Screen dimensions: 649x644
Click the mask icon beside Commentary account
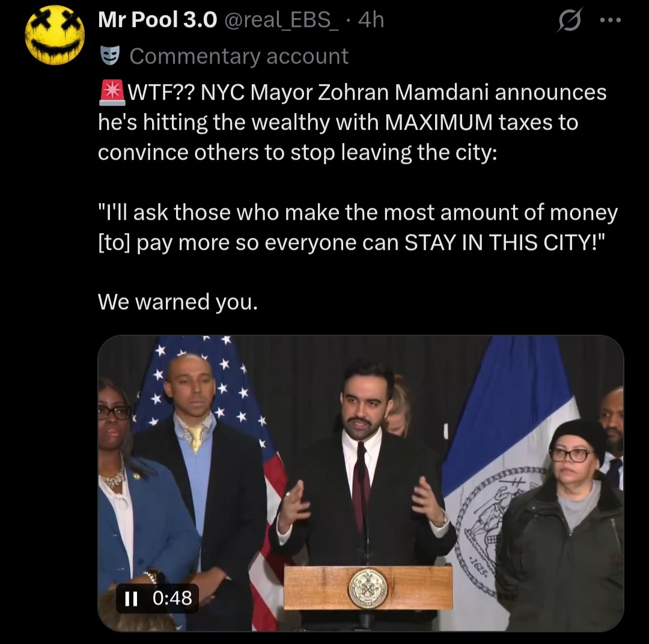110,55
